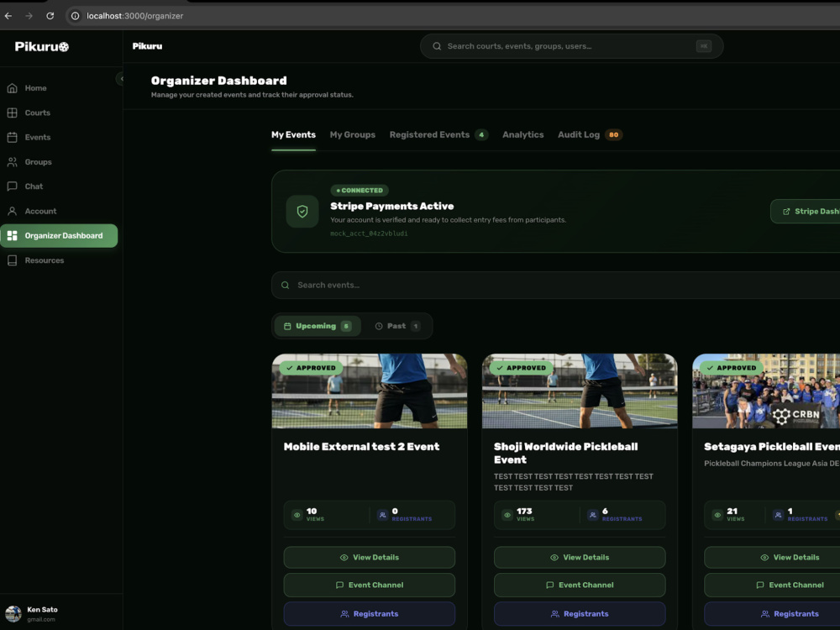Screen dimensions: 840x630
Task: Click the Stripe shield check icon
Action: [302, 211]
